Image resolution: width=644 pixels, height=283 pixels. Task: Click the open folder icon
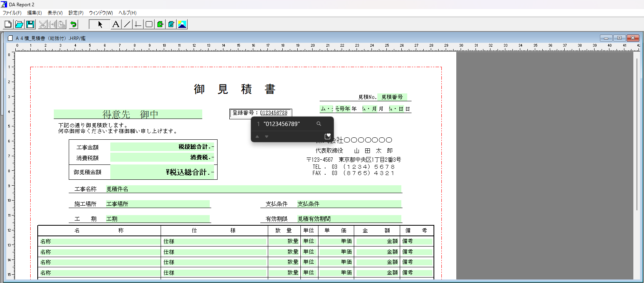tap(19, 24)
